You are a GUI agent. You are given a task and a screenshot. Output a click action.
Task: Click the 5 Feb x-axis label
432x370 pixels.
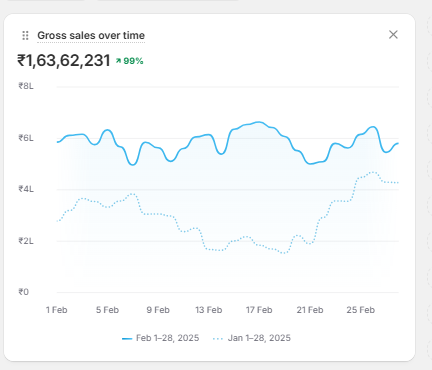click(x=107, y=310)
